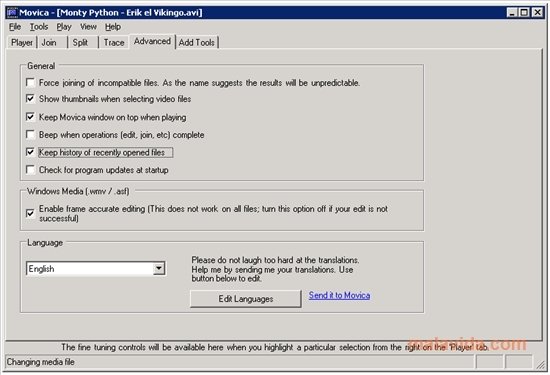Switch to the Player tab
This screenshot has width=550, height=375.
(x=22, y=42)
